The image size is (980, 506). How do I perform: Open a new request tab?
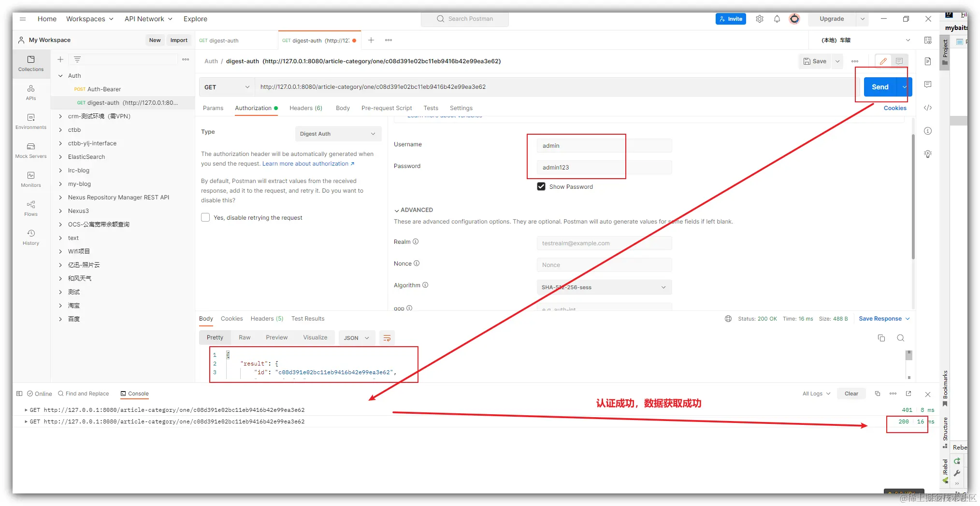click(371, 40)
